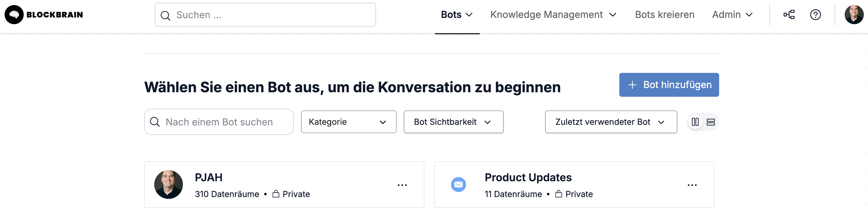Open the three-dot menu for PJAH

(x=402, y=185)
